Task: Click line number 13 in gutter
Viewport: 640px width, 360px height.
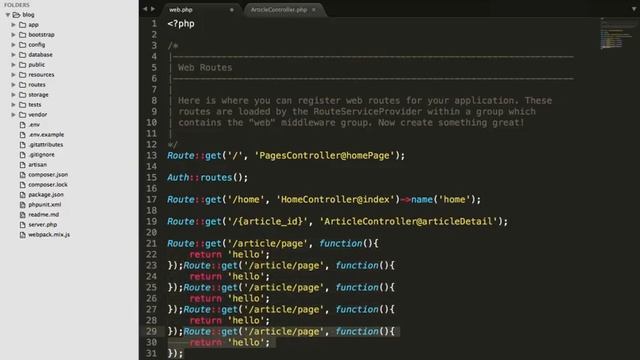Action: [x=151, y=156]
